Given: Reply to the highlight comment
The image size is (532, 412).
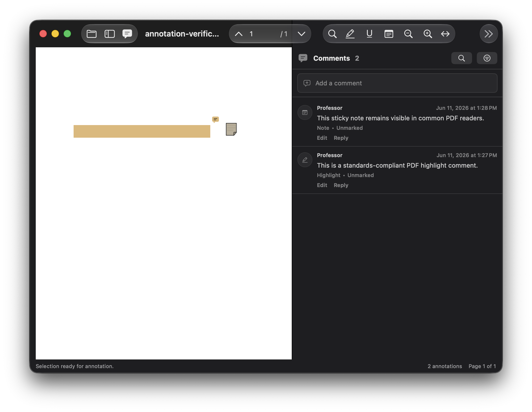Looking at the screenshot, I should 341,185.
